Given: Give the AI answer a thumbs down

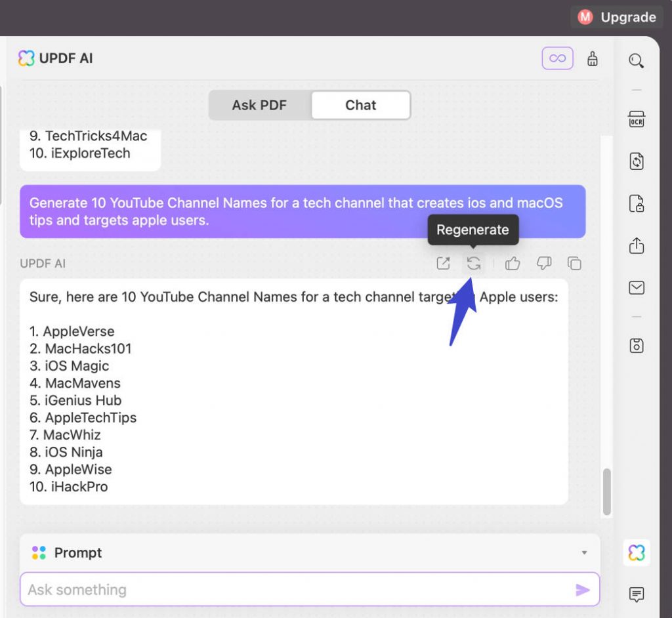Looking at the screenshot, I should (x=543, y=263).
